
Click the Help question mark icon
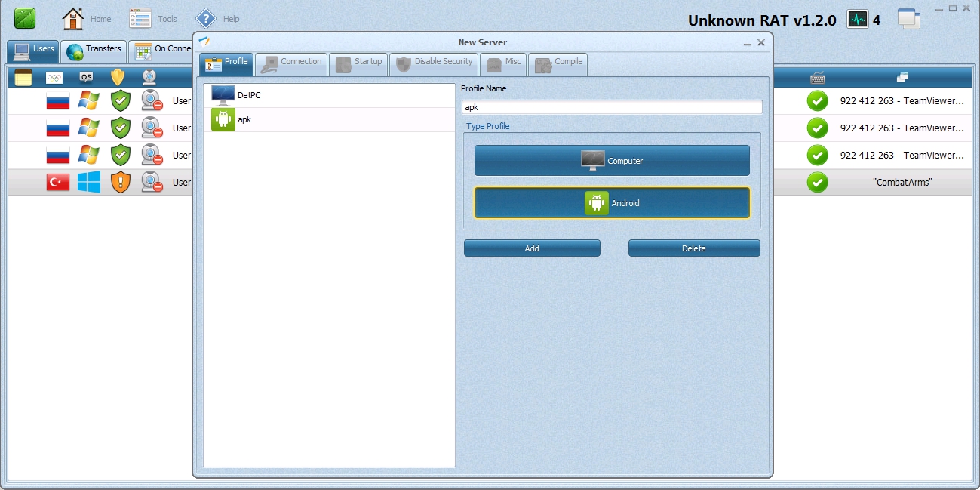pyautogui.click(x=206, y=19)
